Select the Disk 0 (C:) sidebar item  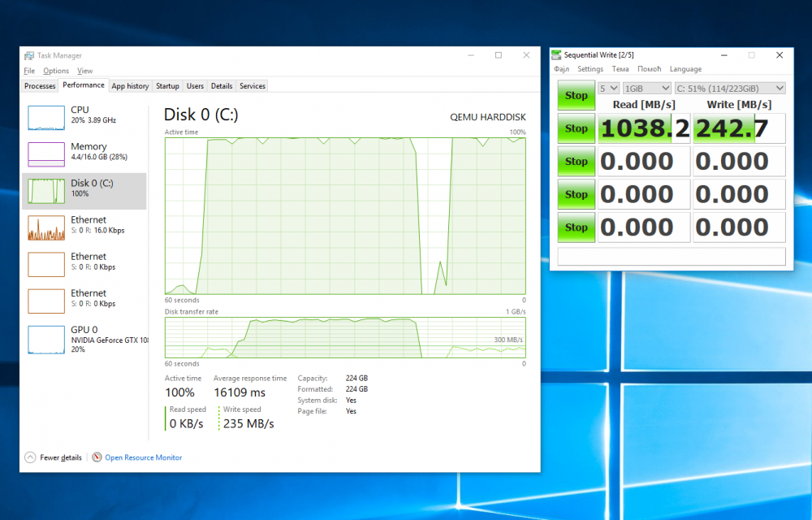pos(84,191)
